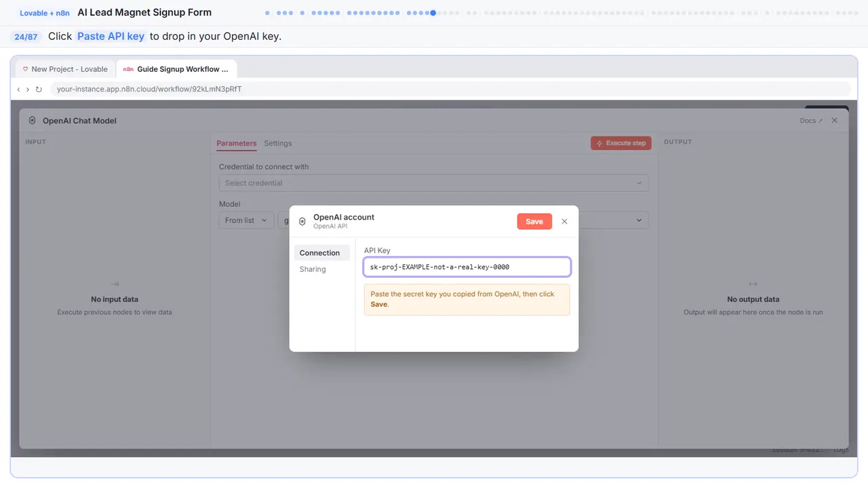This screenshot has width=868, height=488.
Task: Select the Connection section in dialog
Action: point(321,253)
